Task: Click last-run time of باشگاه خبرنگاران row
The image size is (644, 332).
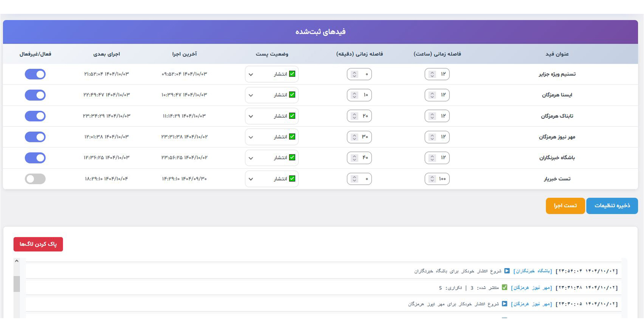Action: 184,158
